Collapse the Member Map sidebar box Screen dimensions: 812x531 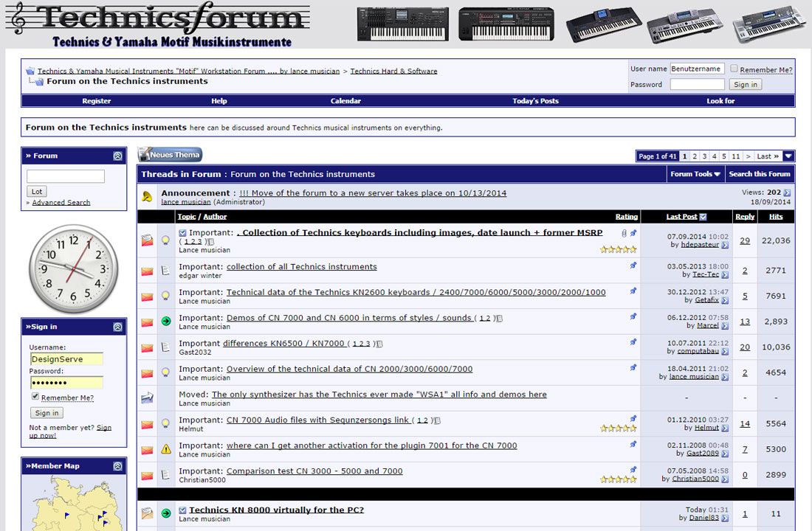pos(117,466)
